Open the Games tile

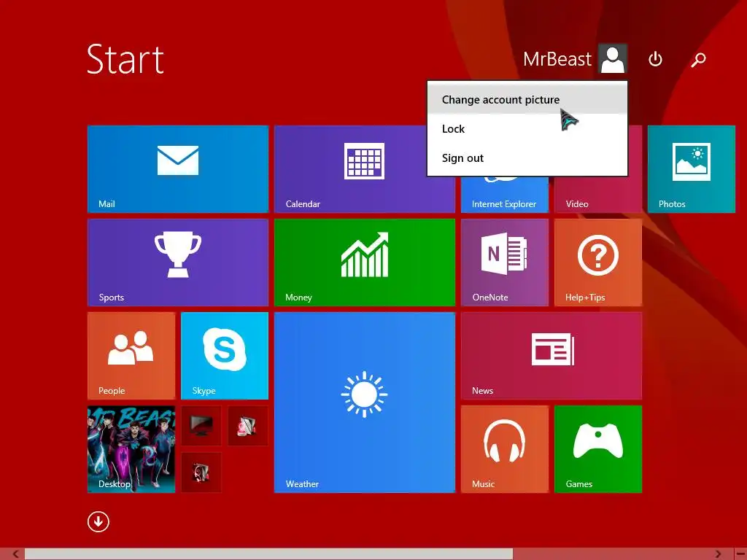click(598, 449)
